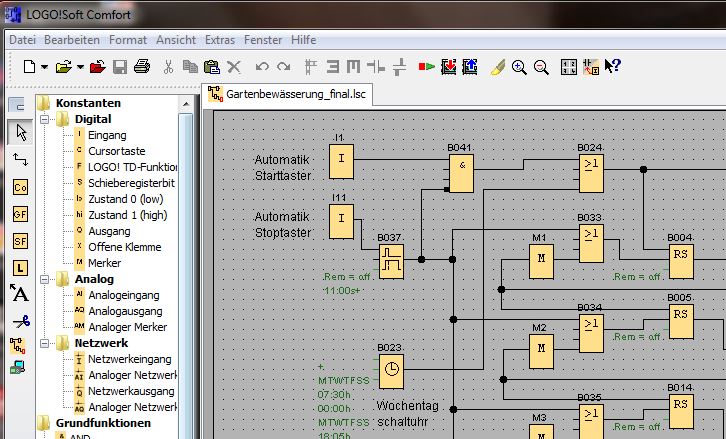Open the dropdown arrow beside Open folder
Image resolution: width=726 pixels, height=439 pixels.
pyautogui.click(x=79, y=67)
